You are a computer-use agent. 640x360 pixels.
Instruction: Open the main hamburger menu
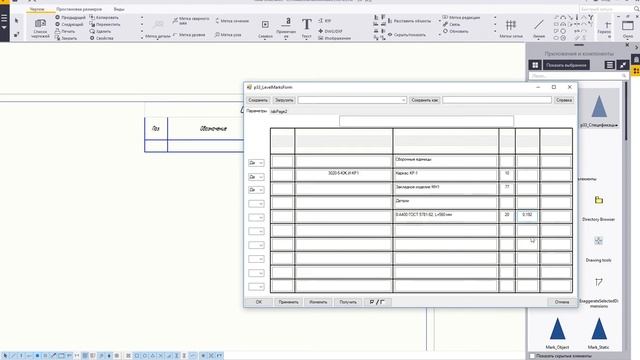click(4, 22)
